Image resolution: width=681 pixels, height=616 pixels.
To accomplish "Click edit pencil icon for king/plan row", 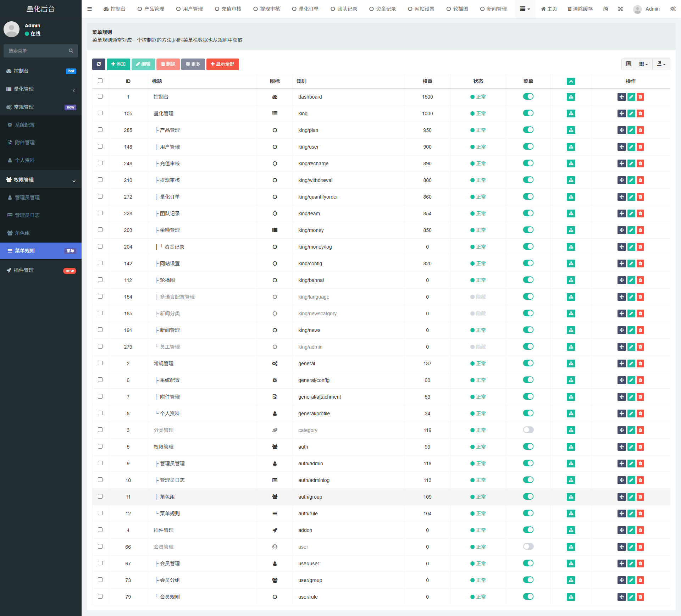I will tap(631, 130).
